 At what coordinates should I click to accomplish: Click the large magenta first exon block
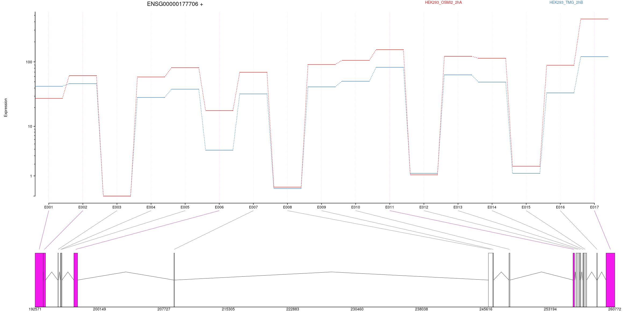point(39,280)
